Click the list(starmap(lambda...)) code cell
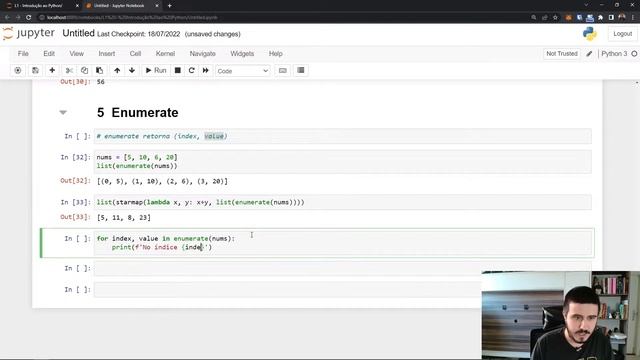Image resolution: width=640 pixels, height=360 pixels. 342,202
